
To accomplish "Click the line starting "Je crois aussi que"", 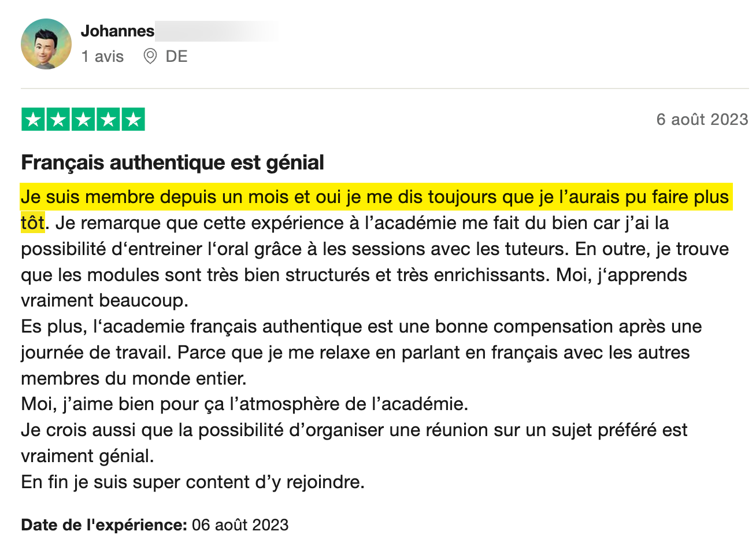I will click(x=354, y=430).
